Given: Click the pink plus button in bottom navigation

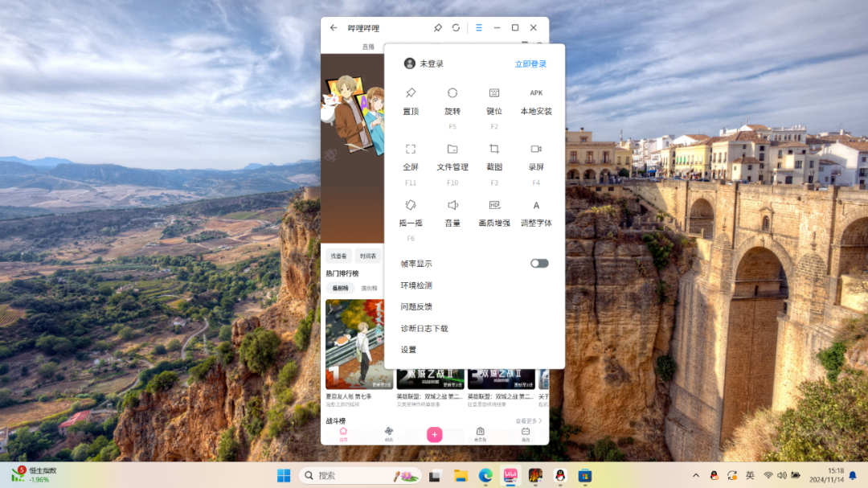Looking at the screenshot, I should pyautogui.click(x=435, y=435).
